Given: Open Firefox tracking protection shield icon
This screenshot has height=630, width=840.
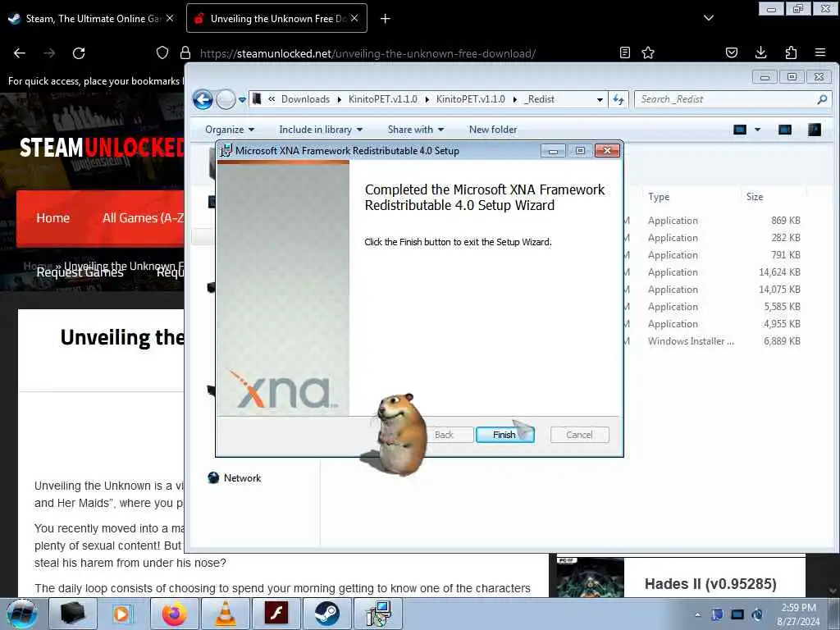Looking at the screenshot, I should click(x=162, y=52).
